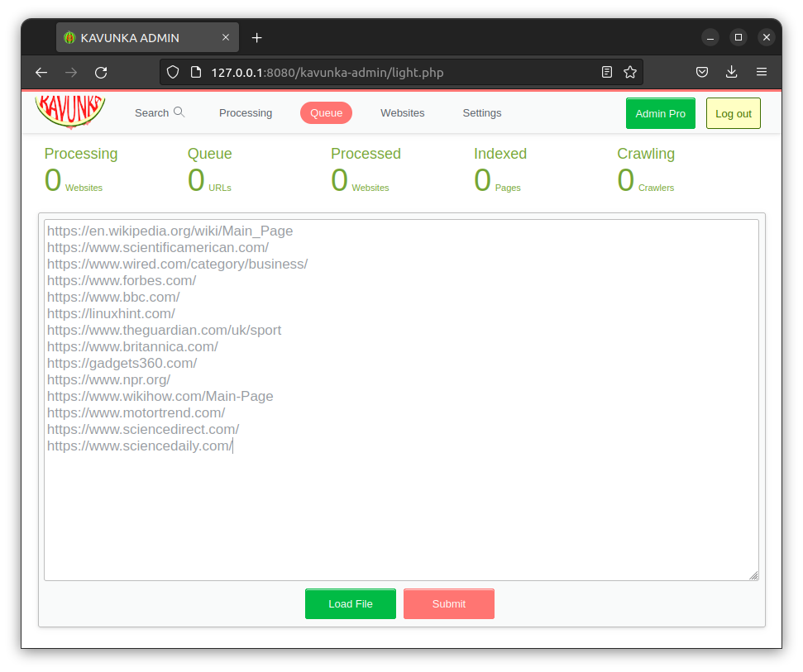Toggle reader view icon in address bar
Screen dimensions: 803x672
pos(607,73)
